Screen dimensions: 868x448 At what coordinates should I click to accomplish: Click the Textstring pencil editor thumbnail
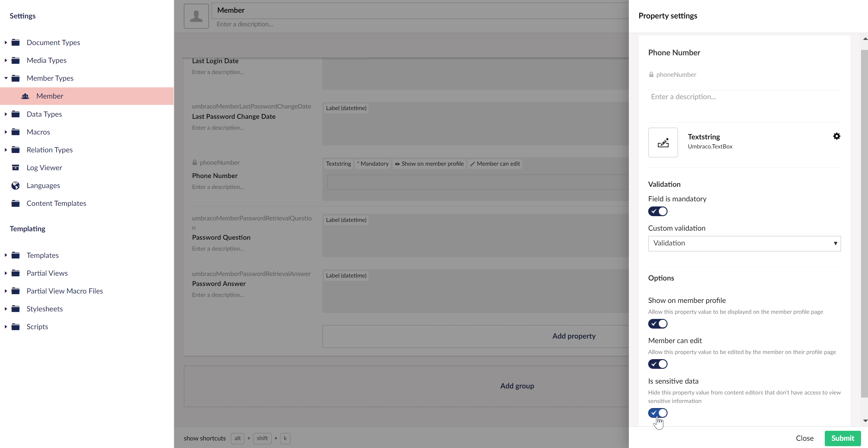click(x=663, y=142)
